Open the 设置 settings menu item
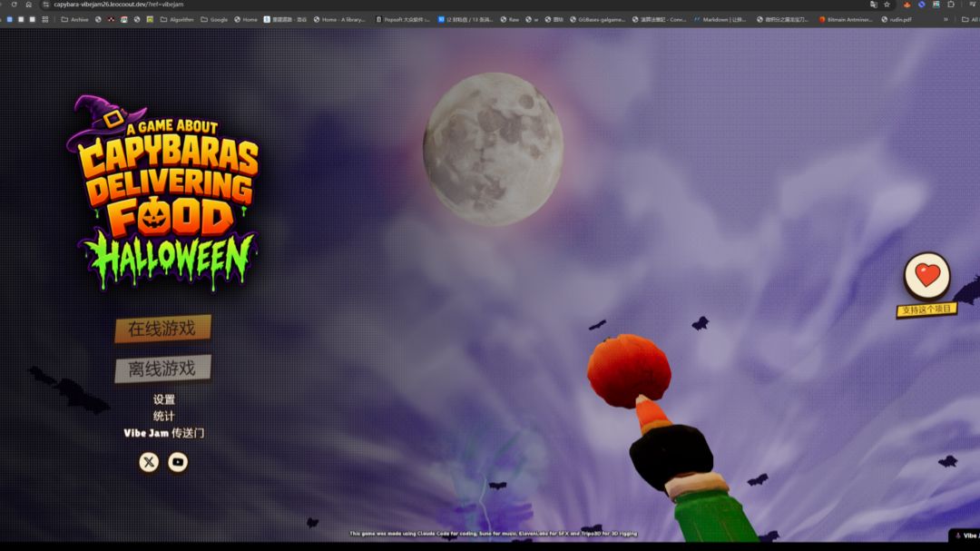 163,399
